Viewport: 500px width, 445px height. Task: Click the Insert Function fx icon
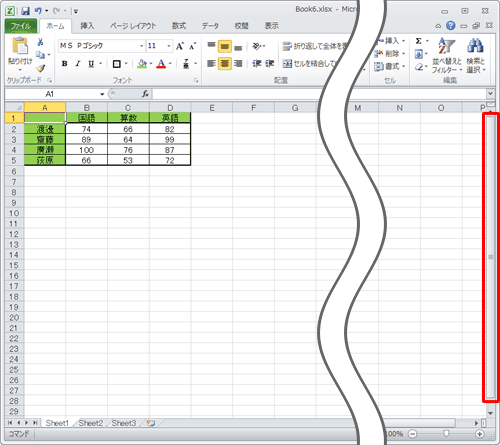[145, 94]
